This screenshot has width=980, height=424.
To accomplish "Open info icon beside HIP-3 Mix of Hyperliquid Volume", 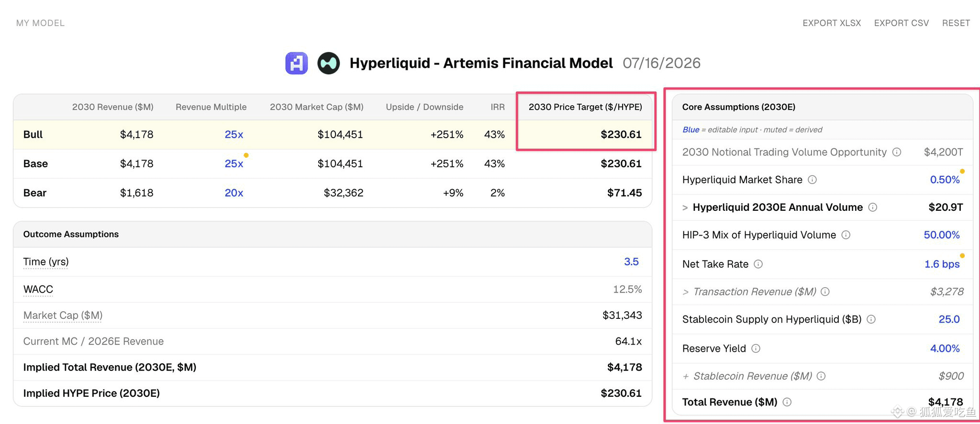I will (846, 235).
